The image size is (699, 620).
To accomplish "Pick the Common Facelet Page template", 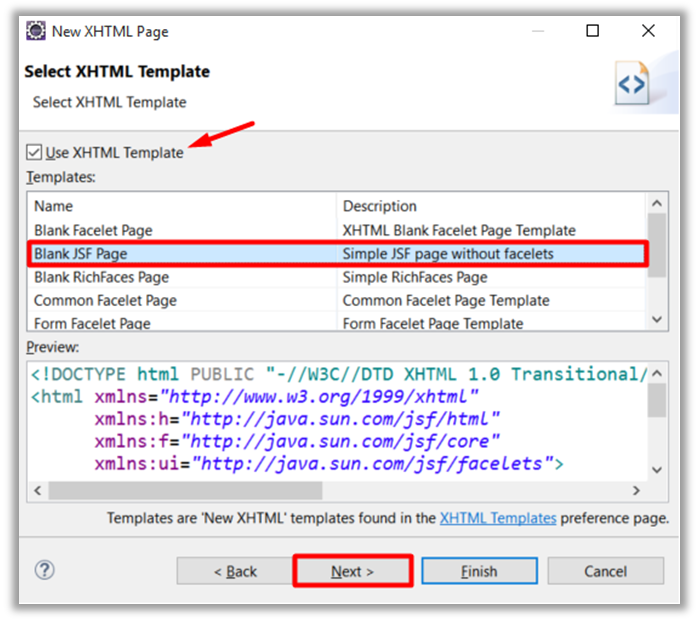I will (105, 300).
